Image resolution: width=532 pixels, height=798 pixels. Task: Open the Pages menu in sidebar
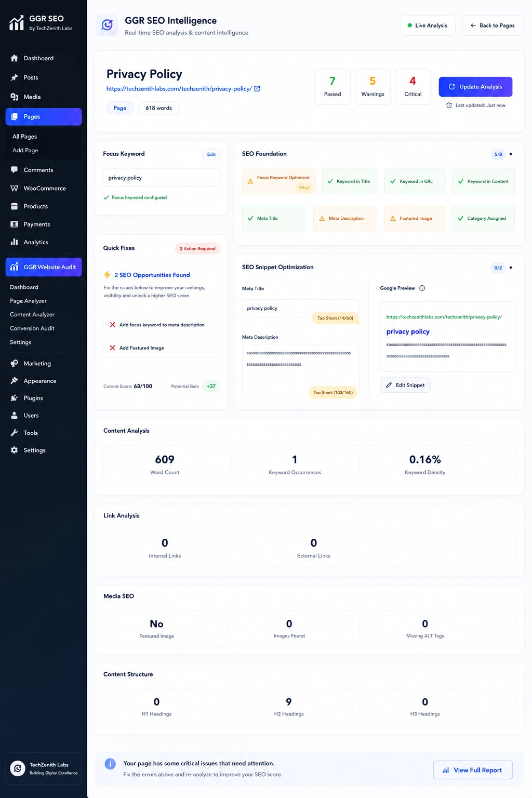pyautogui.click(x=44, y=117)
